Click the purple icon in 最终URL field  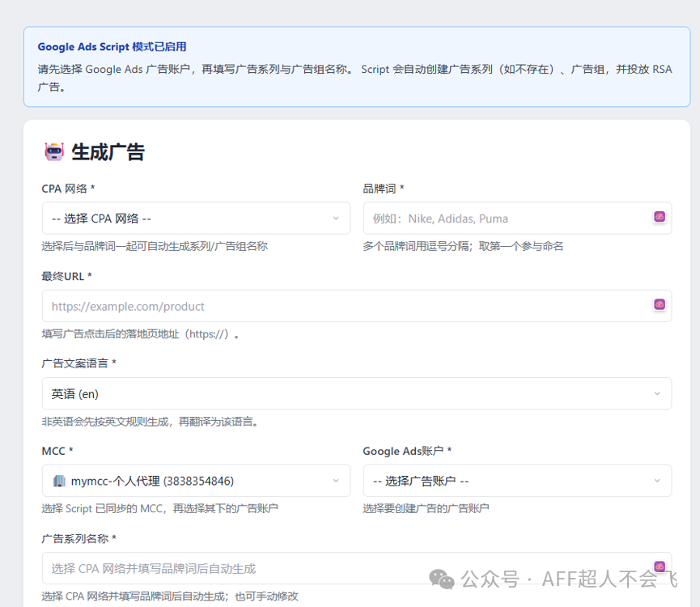click(660, 304)
